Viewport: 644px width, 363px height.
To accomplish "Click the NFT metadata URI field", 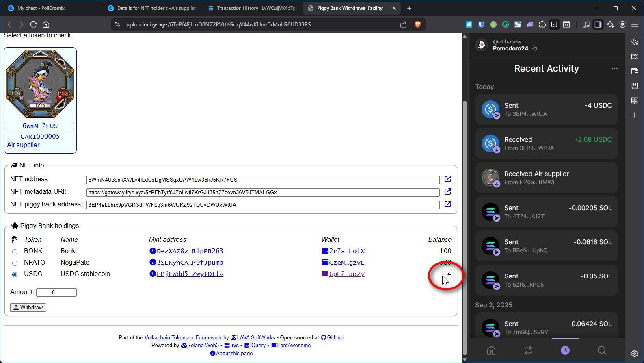I will [263, 192].
